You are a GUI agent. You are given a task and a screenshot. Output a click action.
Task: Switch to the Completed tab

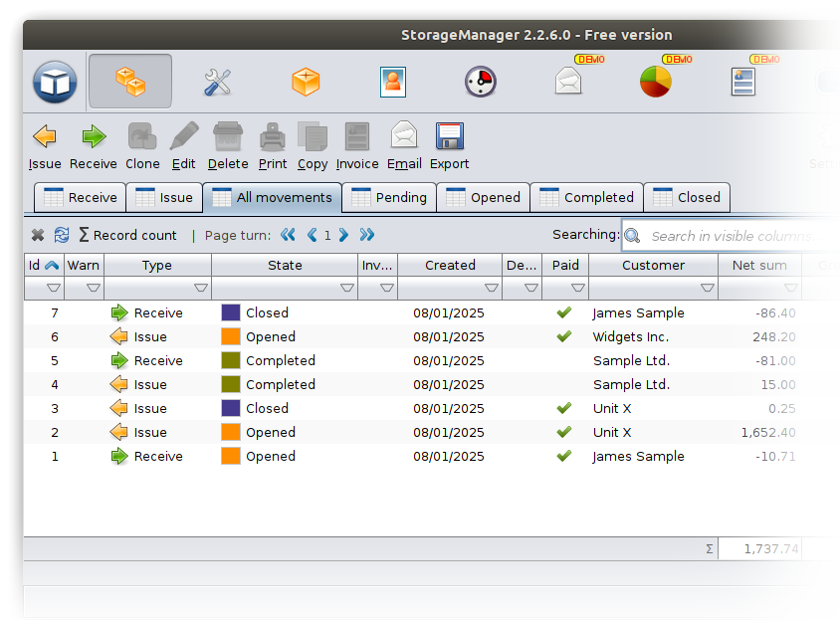586,197
